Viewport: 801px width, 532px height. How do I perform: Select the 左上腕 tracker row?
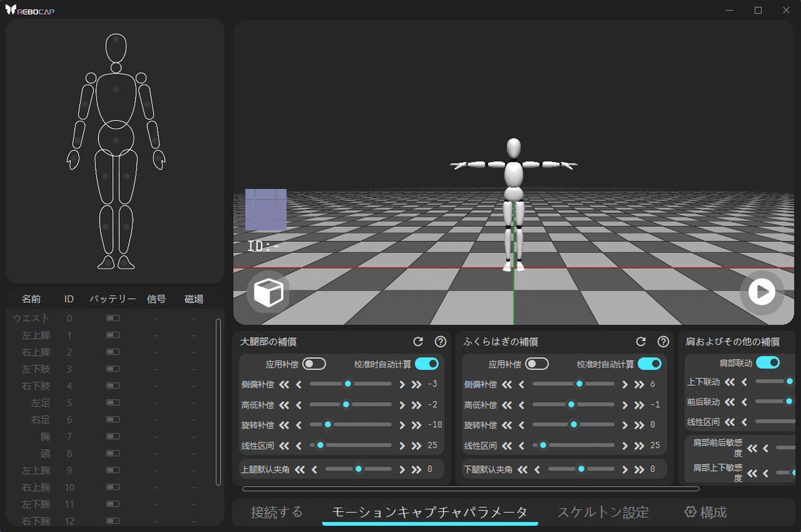(109, 470)
